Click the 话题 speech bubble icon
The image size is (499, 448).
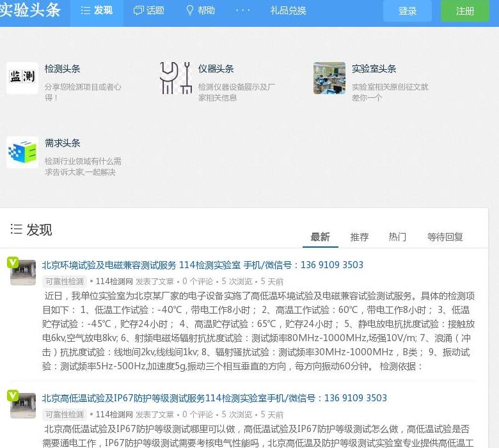click(x=138, y=11)
